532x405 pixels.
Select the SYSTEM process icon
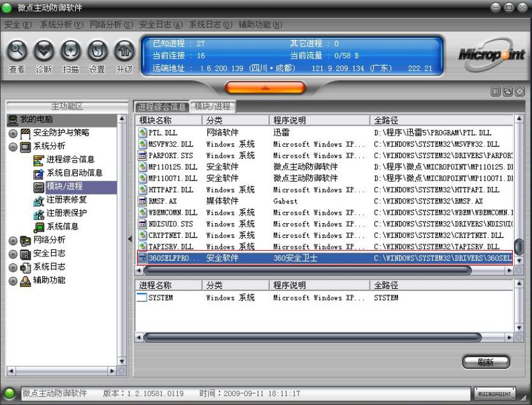coord(142,297)
